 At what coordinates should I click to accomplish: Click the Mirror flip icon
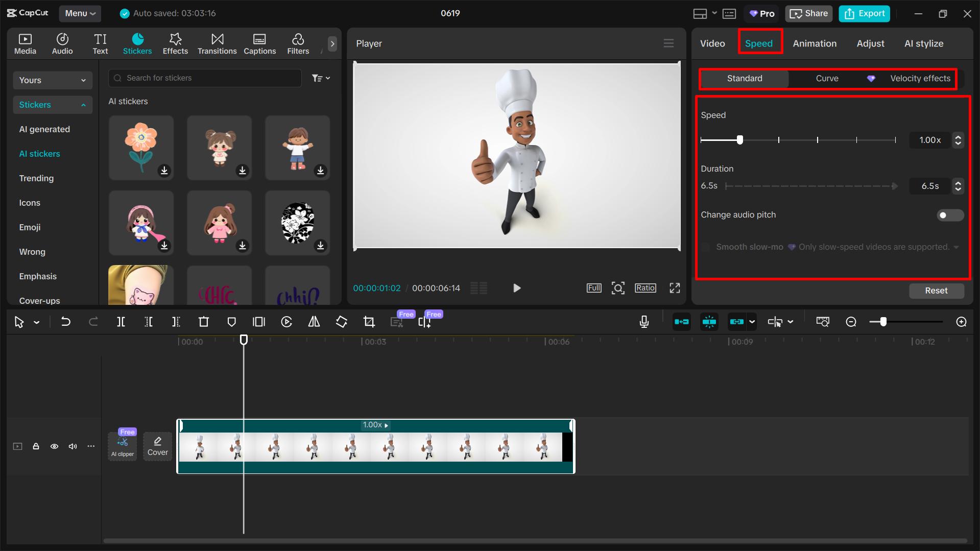click(314, 322)
